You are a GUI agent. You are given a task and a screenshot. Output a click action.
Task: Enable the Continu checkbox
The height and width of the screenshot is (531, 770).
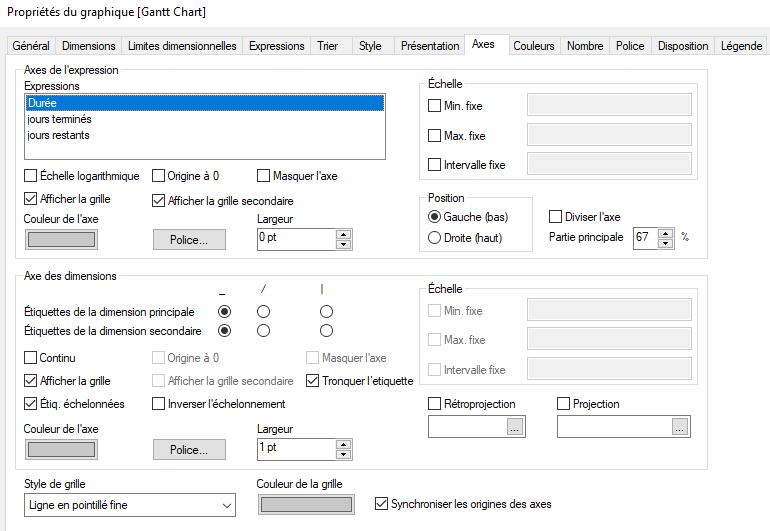30,358
